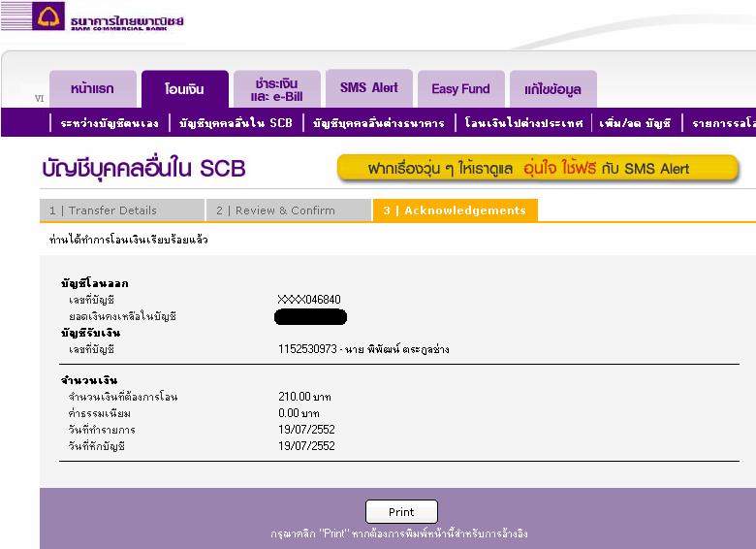This screenshot has width=756, height=549.
Task: Click the บัญชีรับเงิน section label
Action: (x=91, y=333)
